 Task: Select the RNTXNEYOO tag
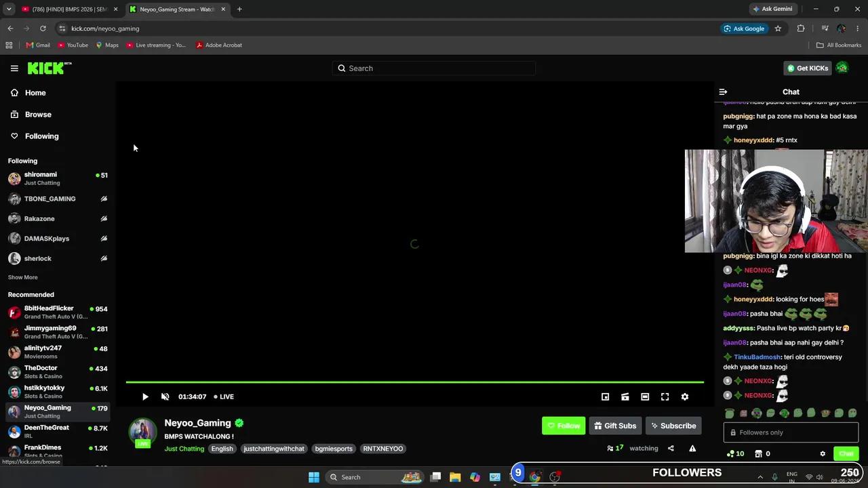(x=382, y=449)
